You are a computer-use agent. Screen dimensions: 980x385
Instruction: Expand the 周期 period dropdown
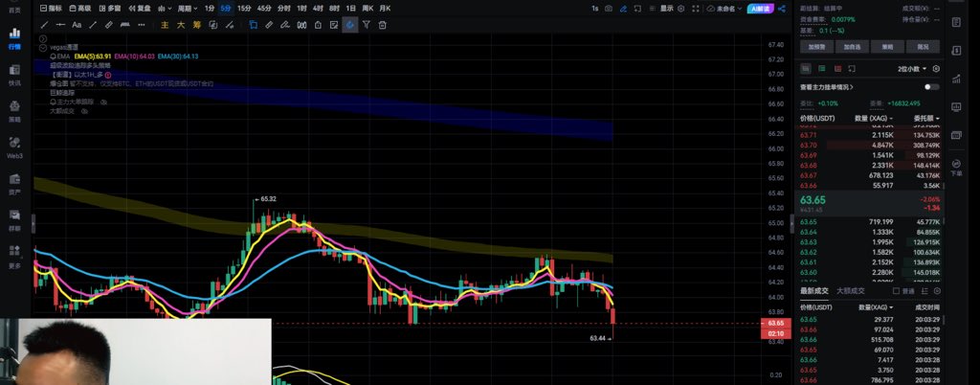188,9
